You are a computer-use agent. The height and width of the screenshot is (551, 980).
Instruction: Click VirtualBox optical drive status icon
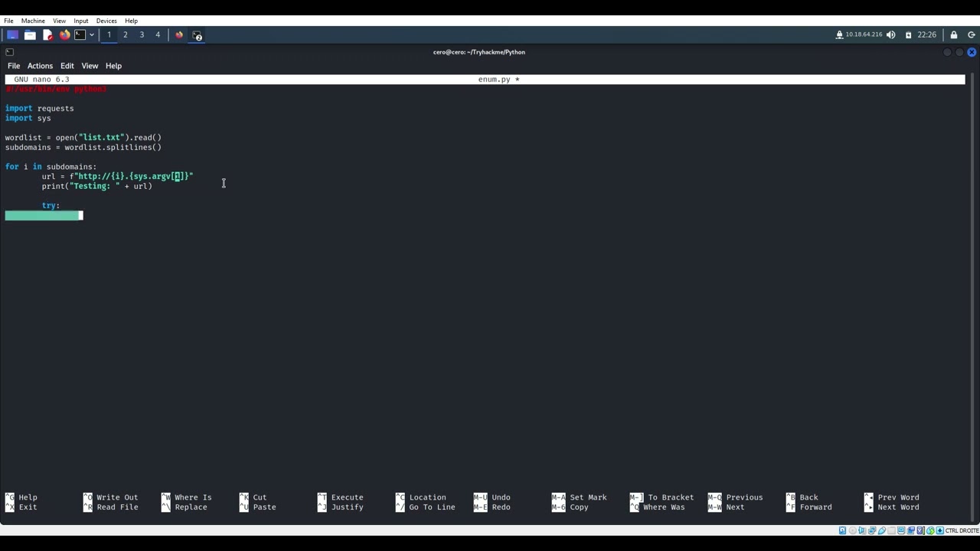[x=853, y=530]
